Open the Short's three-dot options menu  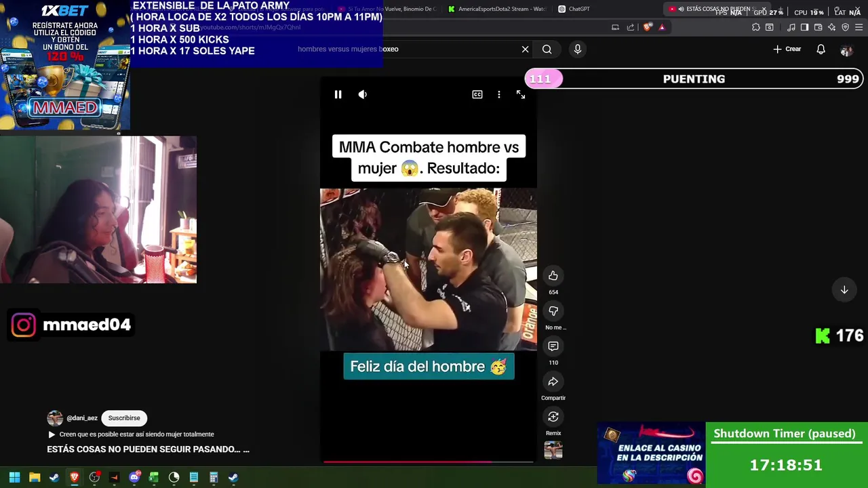coord(499,95)
